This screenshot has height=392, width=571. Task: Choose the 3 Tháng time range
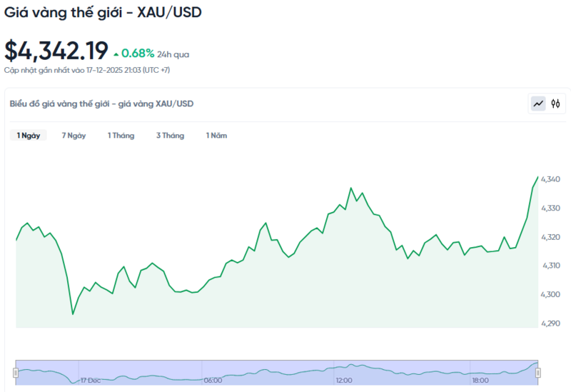click(x=170, y=136)
